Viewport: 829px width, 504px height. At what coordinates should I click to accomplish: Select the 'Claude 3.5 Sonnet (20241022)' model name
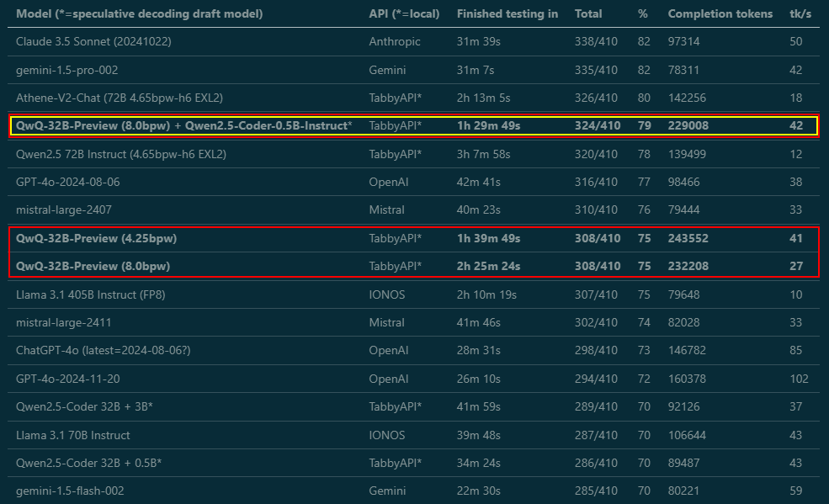coord(93,42)
